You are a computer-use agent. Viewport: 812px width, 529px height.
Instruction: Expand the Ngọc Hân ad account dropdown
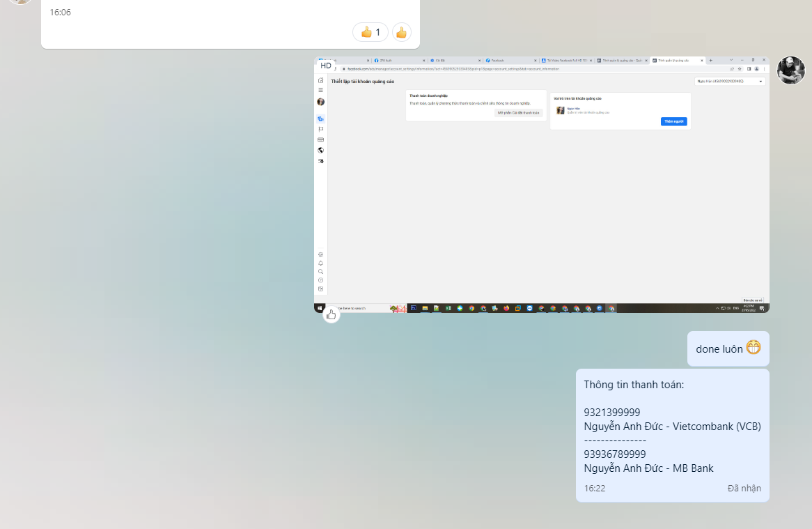coord(729,82)
